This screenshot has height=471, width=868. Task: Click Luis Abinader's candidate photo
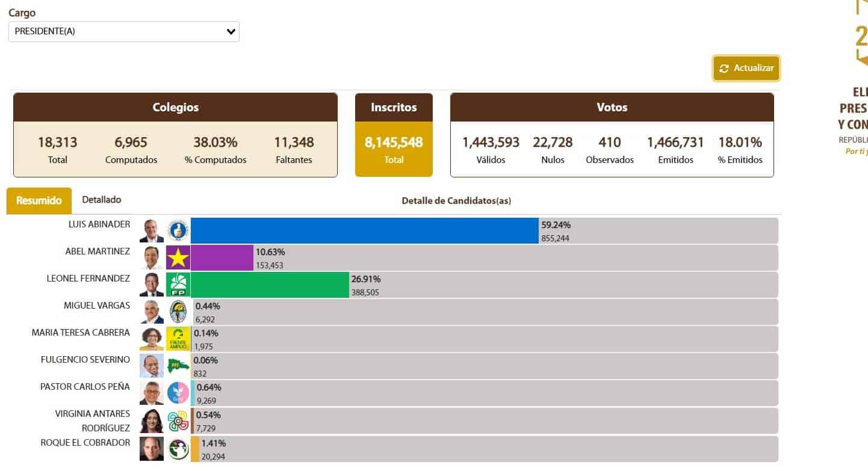(x=152, y=231)
